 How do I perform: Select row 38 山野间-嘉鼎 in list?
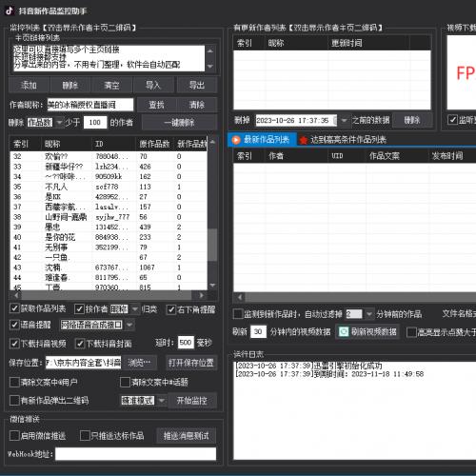[x=109, y=217]
